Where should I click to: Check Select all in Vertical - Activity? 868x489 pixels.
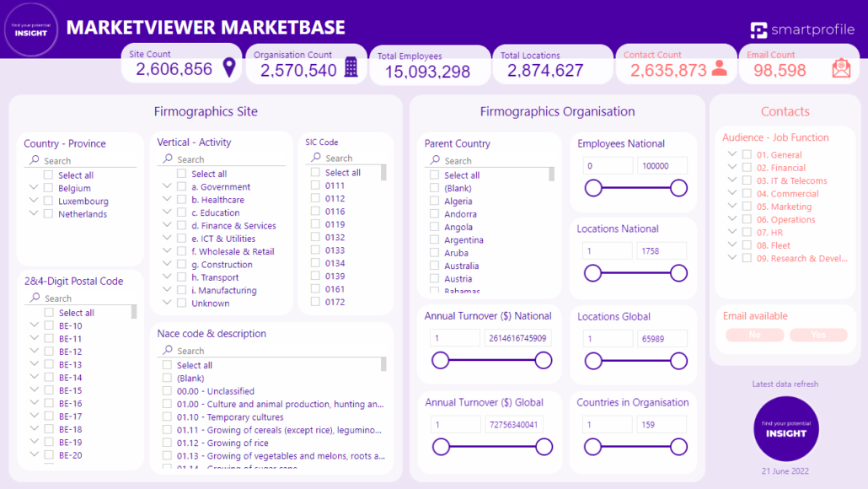click(x=181, y=173)
